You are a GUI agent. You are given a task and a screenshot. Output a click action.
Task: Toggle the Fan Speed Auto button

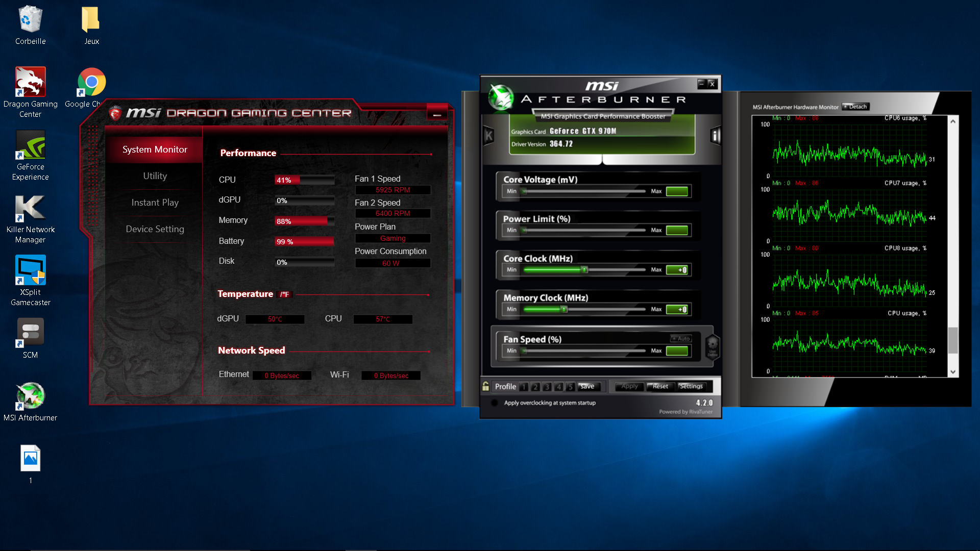(681, 338)
